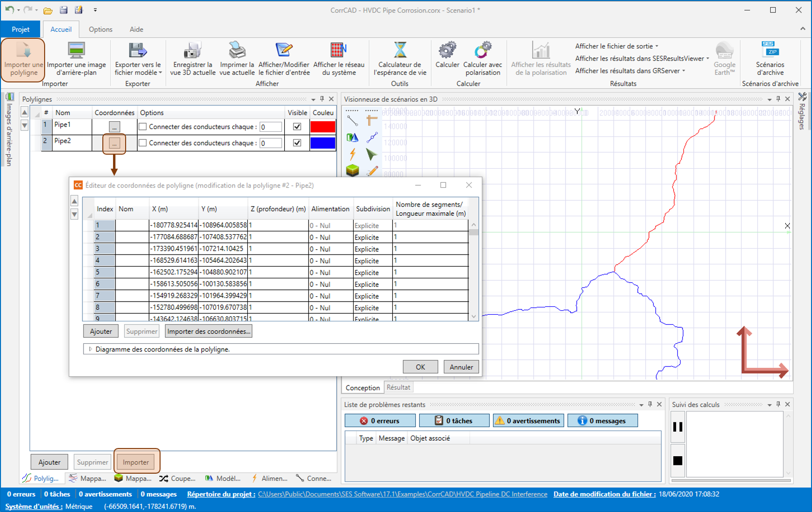Toggle Connecter des conducteurs checkbox for Pipe1
This screenshot has width=812, height=512.
click(x=143, y=127)
